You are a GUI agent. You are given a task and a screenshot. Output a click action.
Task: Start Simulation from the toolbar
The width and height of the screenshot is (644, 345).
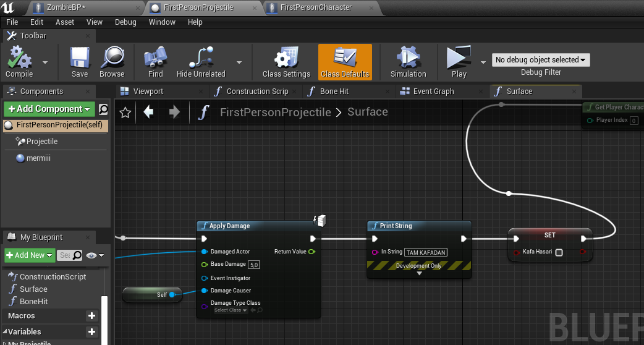coord(408,57)
